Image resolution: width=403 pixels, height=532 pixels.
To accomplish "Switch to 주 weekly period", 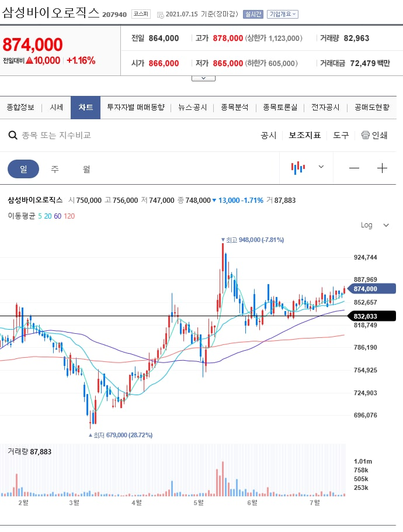I will [55, 168].
